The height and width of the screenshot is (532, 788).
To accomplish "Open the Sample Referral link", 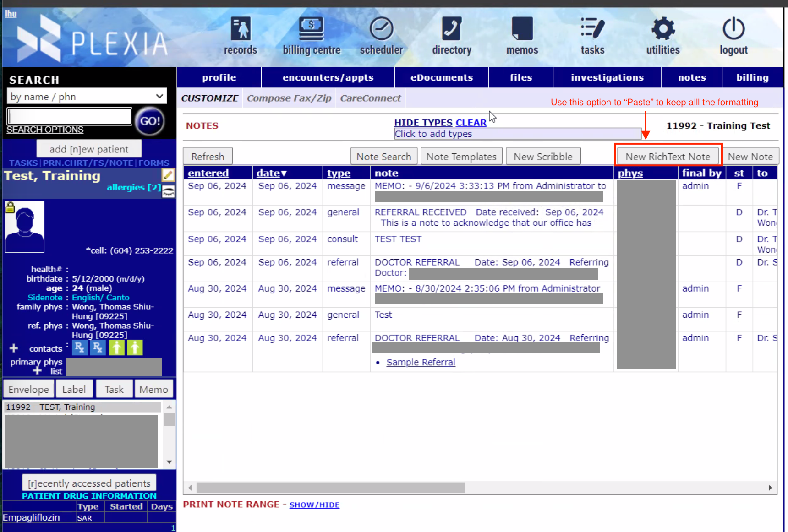I will [421, 362].
